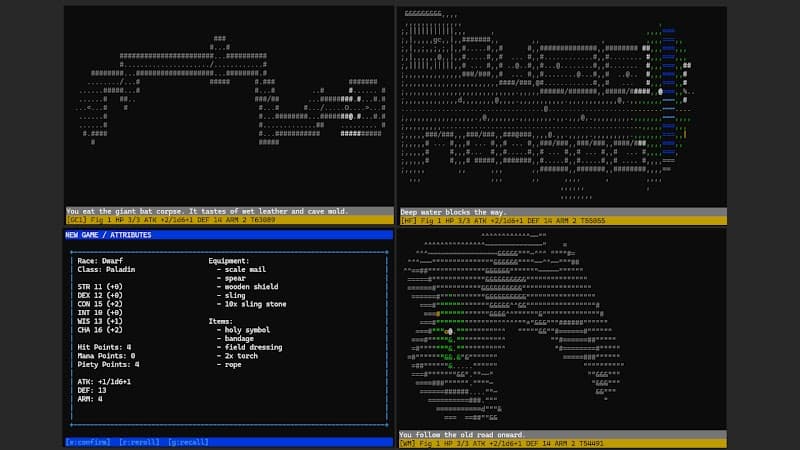The height and width of the screenshot is (450, 800).
Task: Select the INT 10 (+0) stat
Action: point(100,313)
